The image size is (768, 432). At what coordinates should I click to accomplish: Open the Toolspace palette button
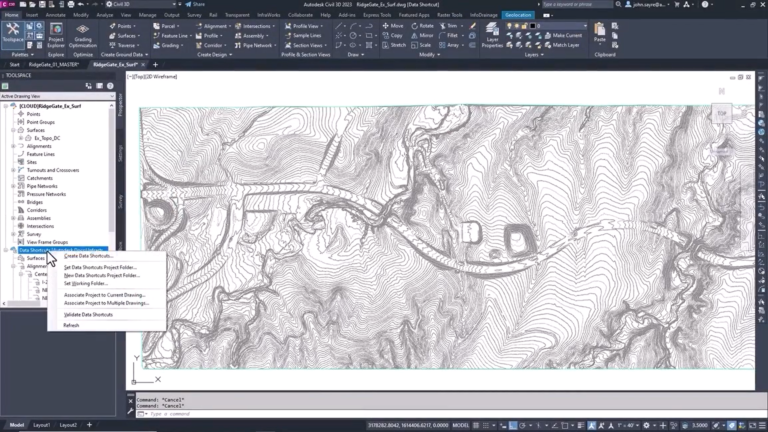pos(13,34)
